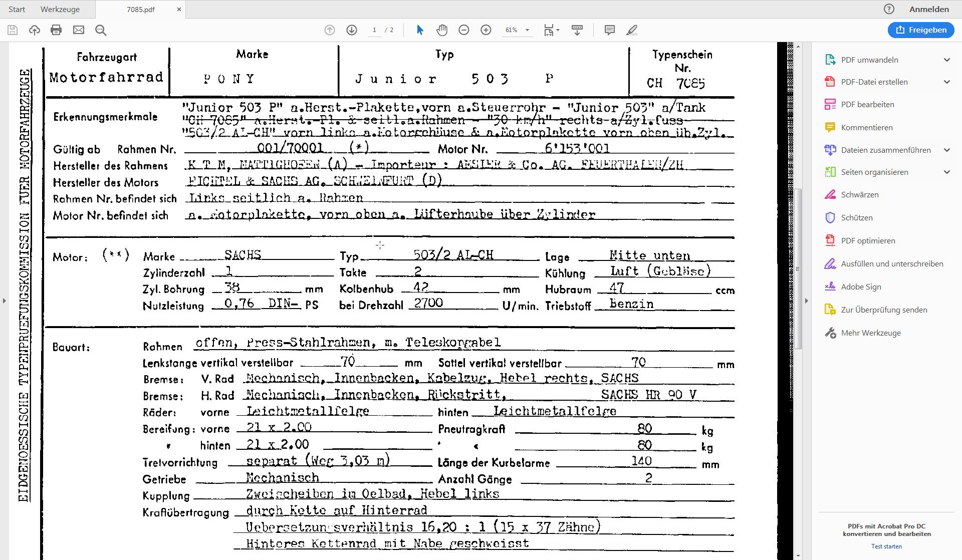Image resolution: width=962 pixels, height=560 pixels.
Task: Go to next page arrow
Action: tap(352, 30)
